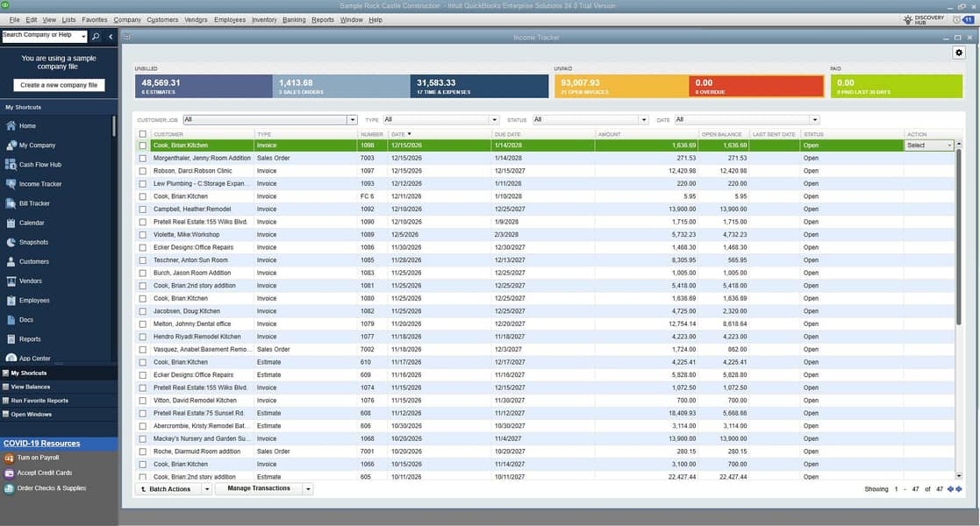
Task: Open Cash Flow Hub
Action: point(41,163)
